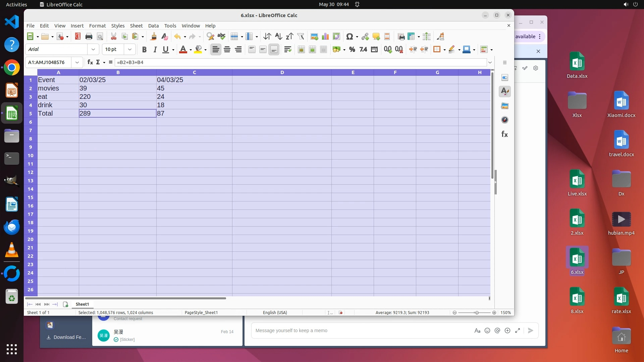The height and width of the screenshot is (362, 644).
Task: Select the Sheet1 tab
Action: [82, 304]
